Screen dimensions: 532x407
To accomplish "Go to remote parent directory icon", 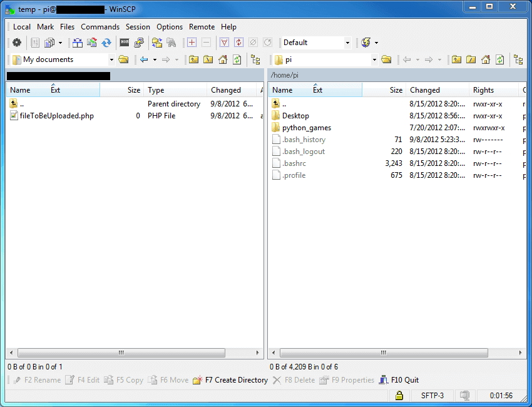I will (x=457, y=59).
